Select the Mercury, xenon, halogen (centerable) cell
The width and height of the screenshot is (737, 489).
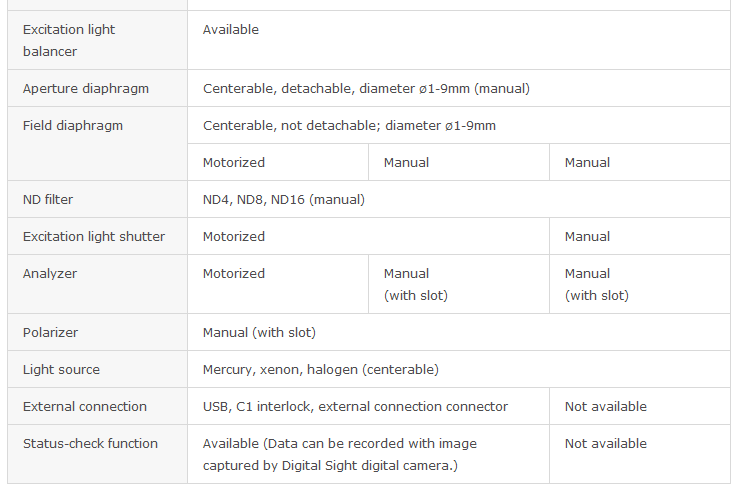321,370
